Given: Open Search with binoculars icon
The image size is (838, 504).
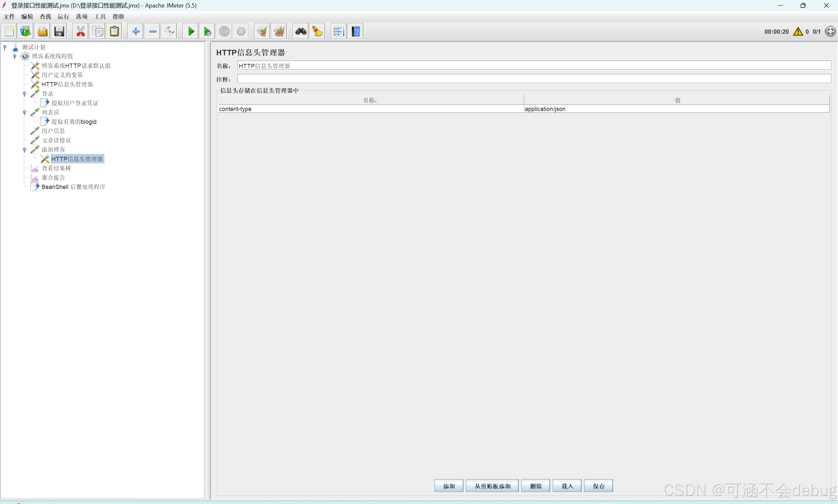Looking at the screenshot, I should [301, 31].
